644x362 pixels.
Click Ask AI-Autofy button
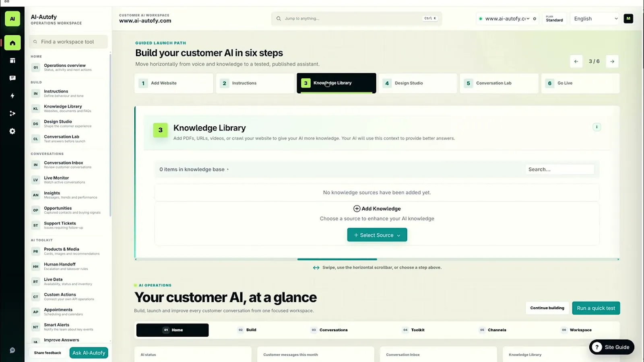tap(89, 353)
